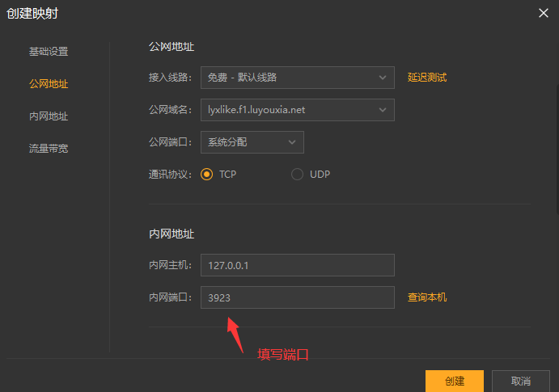Select 公网地址 in the sidebar
The image size is (559, 392).
coord(49,84)
